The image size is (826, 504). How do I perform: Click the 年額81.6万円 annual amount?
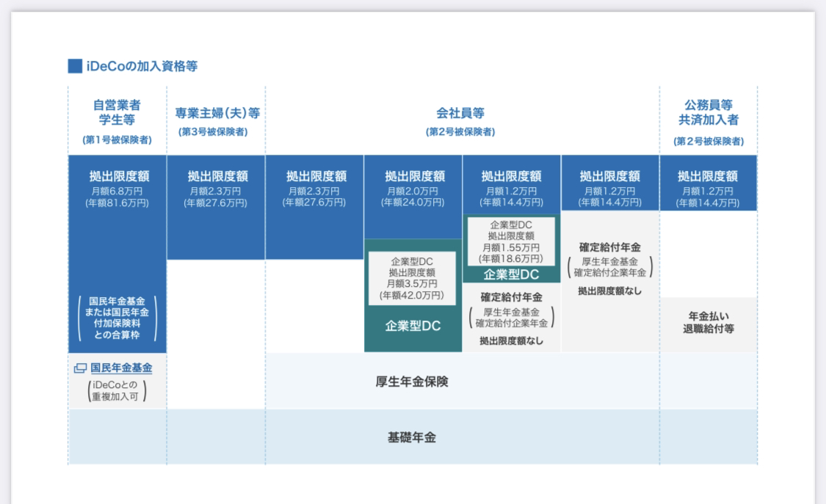(x=117, y=202)
